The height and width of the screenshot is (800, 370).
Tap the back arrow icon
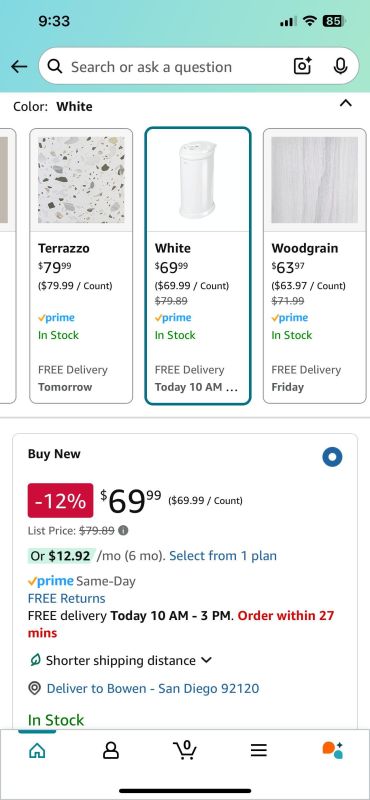[19, 67]
